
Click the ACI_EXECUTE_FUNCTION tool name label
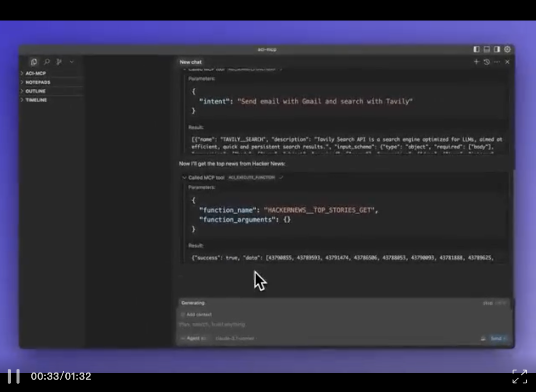coord(252,178)
